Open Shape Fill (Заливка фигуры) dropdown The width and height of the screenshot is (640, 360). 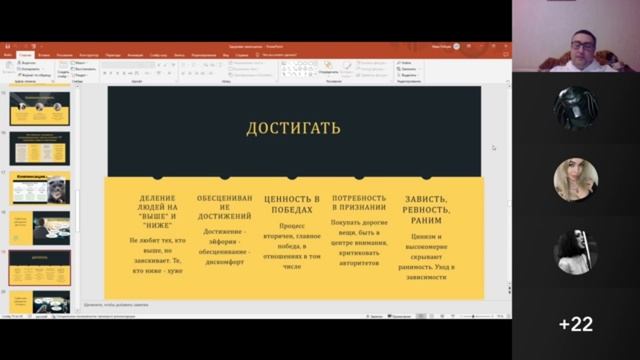point(371,63)
